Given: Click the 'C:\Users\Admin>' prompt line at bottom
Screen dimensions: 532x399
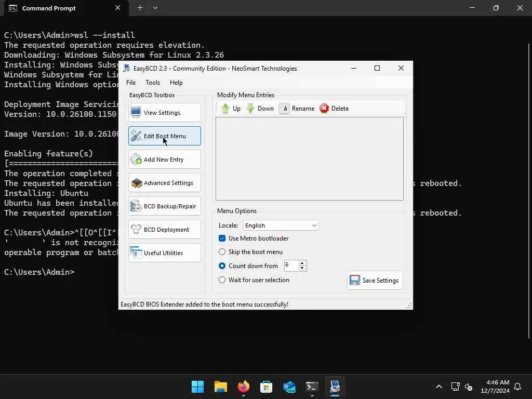Looking at the screenshot, I should pos(39,272).
